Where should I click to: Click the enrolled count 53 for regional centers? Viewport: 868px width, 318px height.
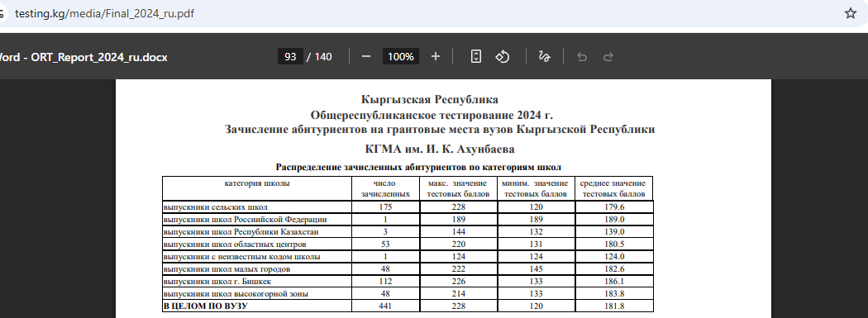[x=385, y=244]
